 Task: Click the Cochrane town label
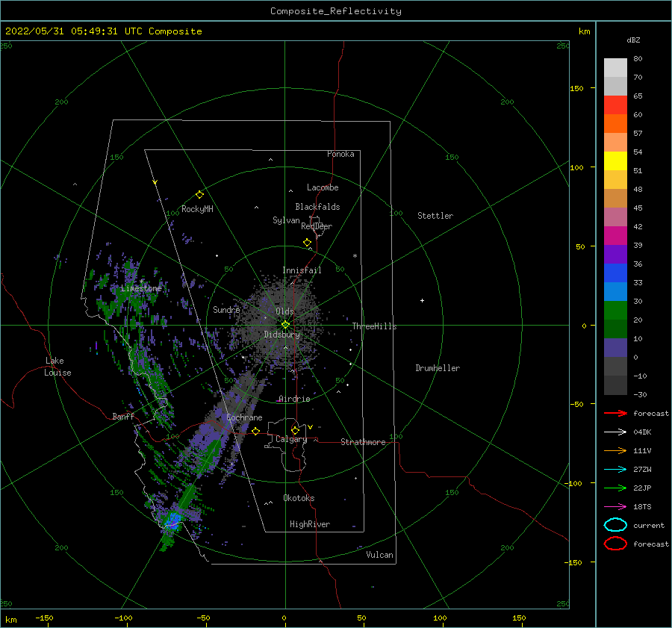click(x=244, y=417)
